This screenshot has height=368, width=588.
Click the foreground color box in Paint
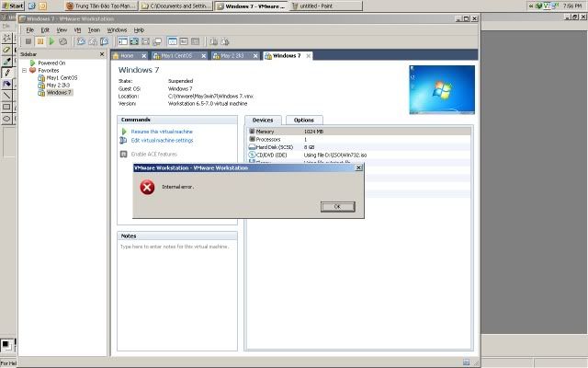coord(6,343)
